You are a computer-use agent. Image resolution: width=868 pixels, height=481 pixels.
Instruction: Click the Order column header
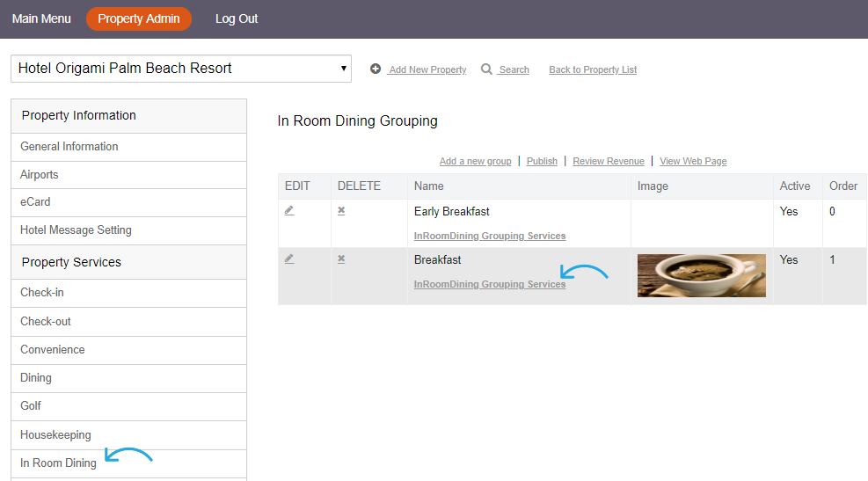843,186
